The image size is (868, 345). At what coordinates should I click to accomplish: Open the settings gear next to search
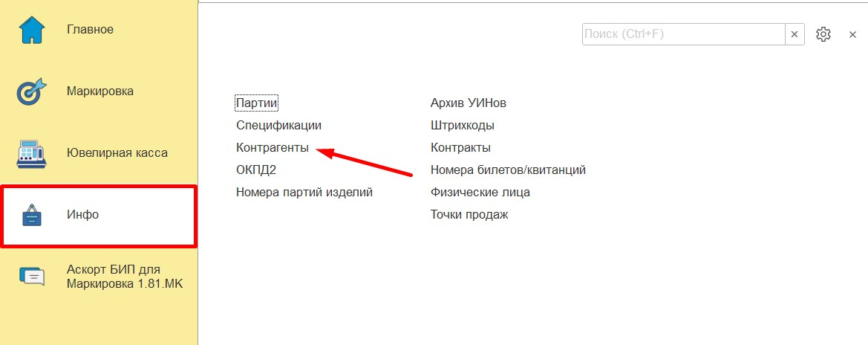coord(823,34)
